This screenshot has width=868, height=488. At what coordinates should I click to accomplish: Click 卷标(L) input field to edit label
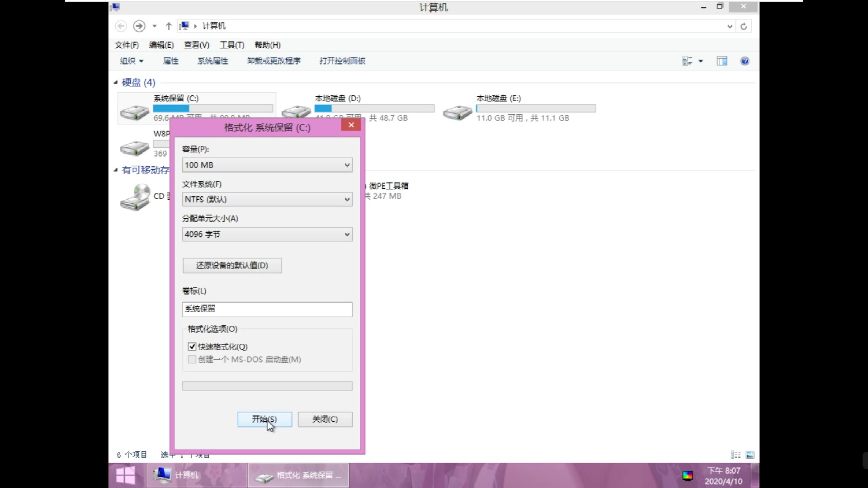pos(267,308)
